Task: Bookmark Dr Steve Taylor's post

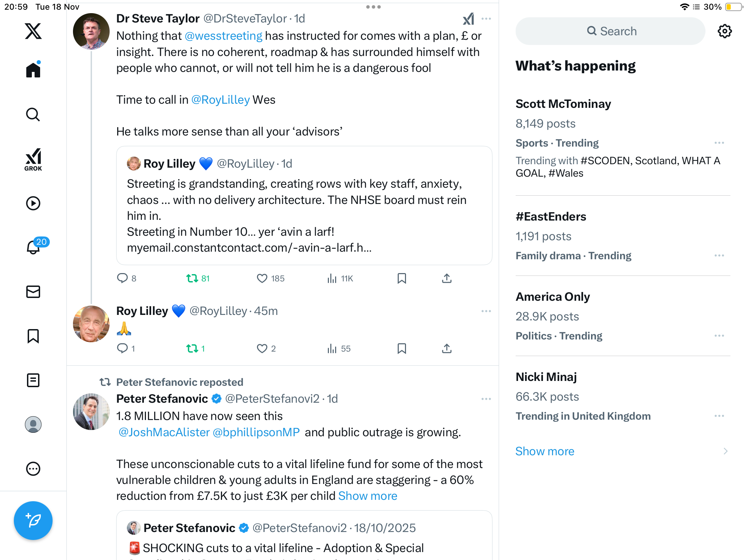Action: point(402,278)
